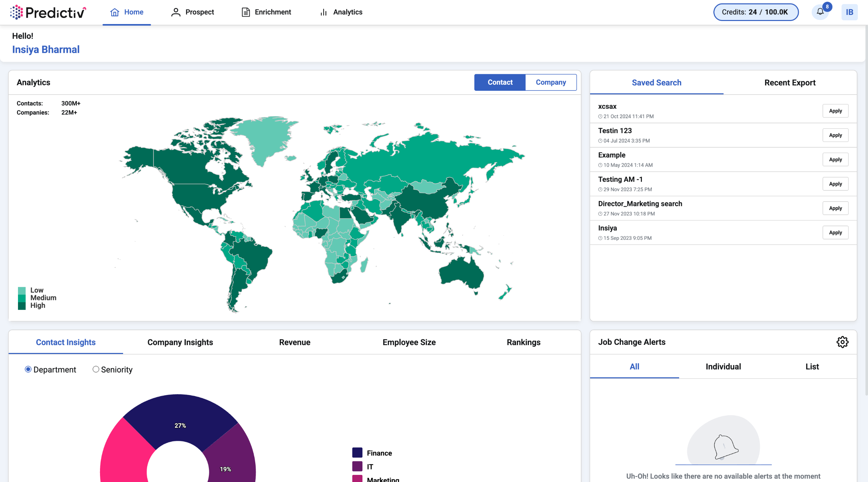
Task: Apply the xcsax saved search
Action: [835, 111]
